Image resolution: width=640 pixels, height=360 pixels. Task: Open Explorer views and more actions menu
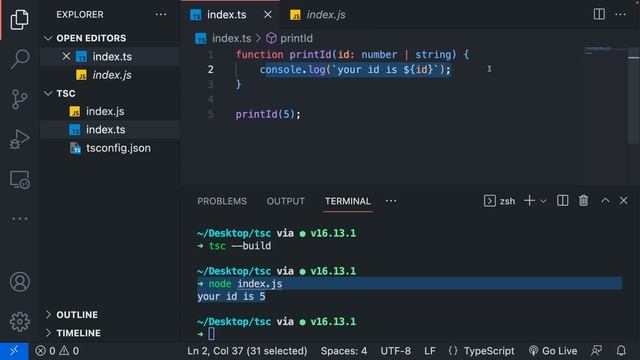coord(161,14)
